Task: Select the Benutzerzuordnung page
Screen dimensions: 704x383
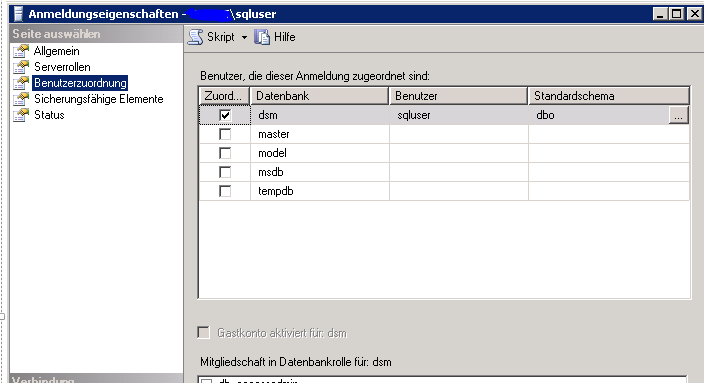Action: 80,83
